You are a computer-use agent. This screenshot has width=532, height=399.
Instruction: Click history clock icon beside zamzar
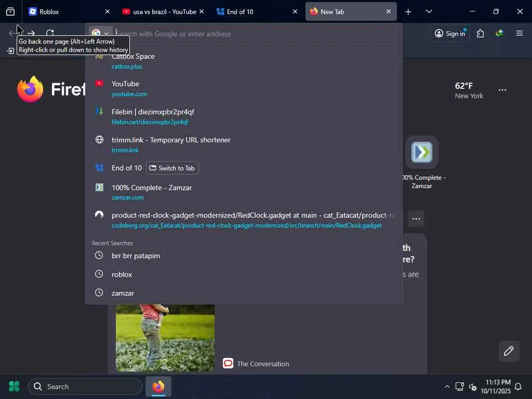[x=99, y=292]
